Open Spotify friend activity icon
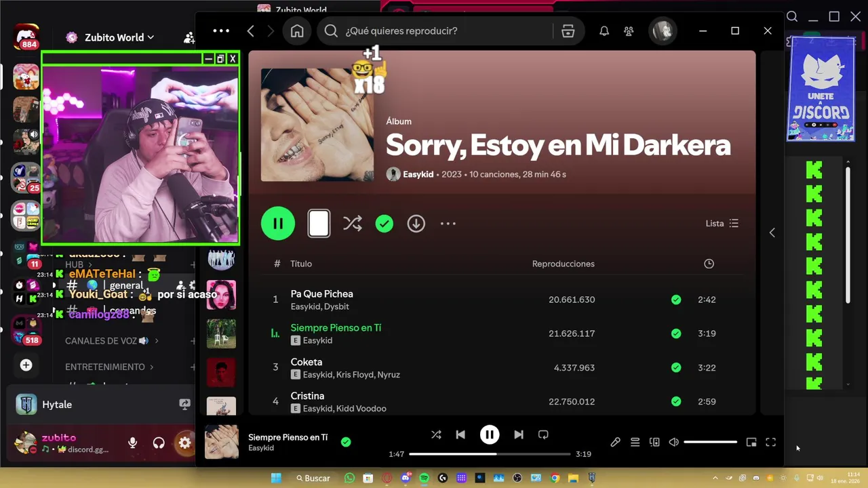Viewport: 868px width, 488px height. (629, 31)
